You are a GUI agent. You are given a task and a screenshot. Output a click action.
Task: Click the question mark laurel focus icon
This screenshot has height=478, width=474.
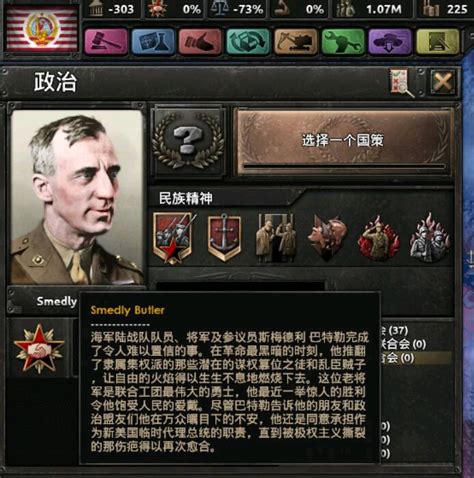(188, 141)
